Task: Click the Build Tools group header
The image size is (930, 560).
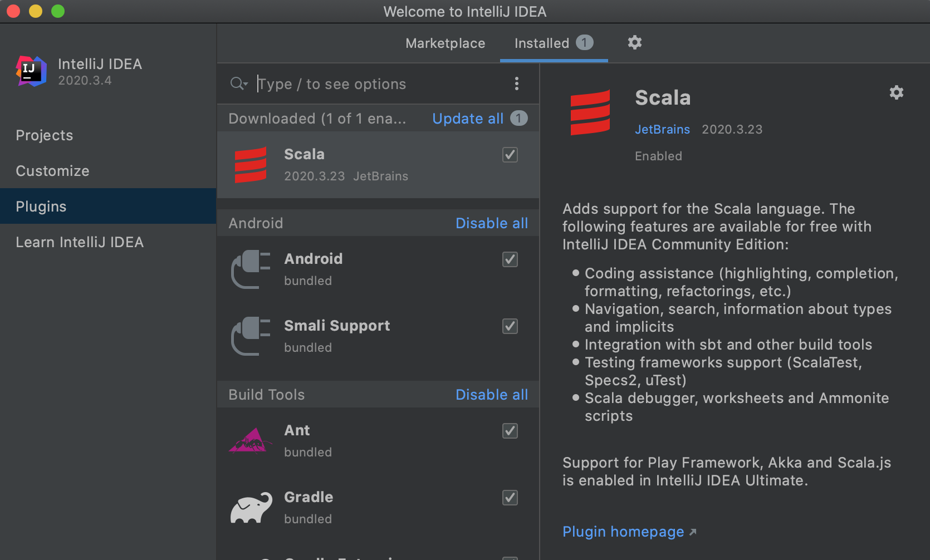Action: pos(267,395)
